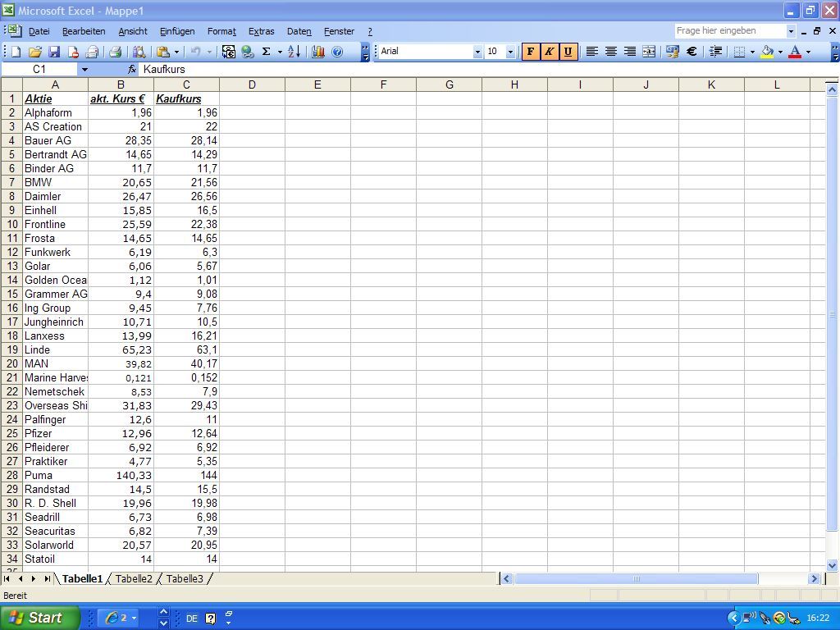Screen dimensions: 840x630
Task: Paste clipboard contents with the Paste icon
Action: pos(163,52)
